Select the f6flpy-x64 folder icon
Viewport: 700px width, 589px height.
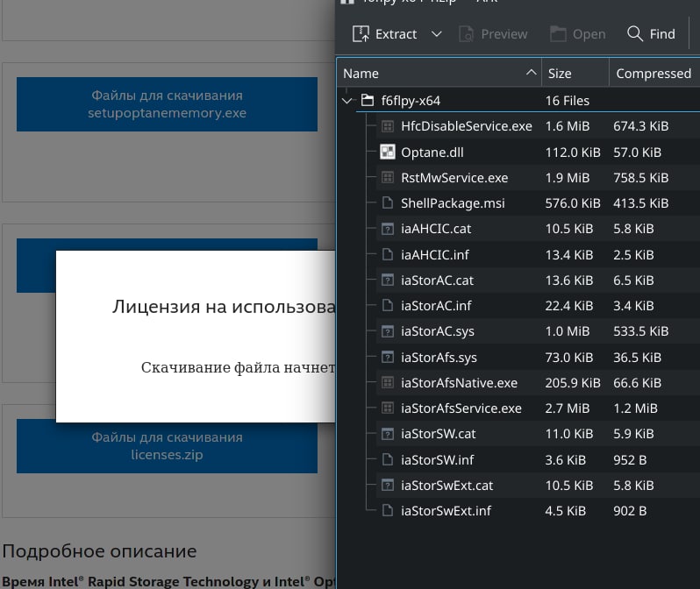coord(368,101)
